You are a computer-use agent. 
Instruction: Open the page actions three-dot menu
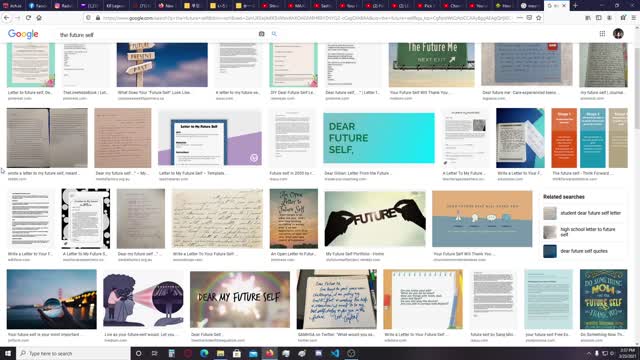point(520,18)
